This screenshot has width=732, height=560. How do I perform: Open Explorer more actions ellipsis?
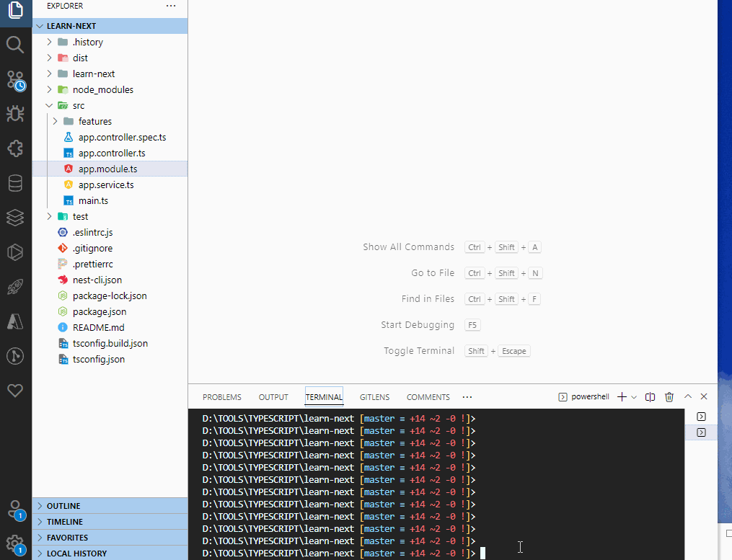coord(171,6)
